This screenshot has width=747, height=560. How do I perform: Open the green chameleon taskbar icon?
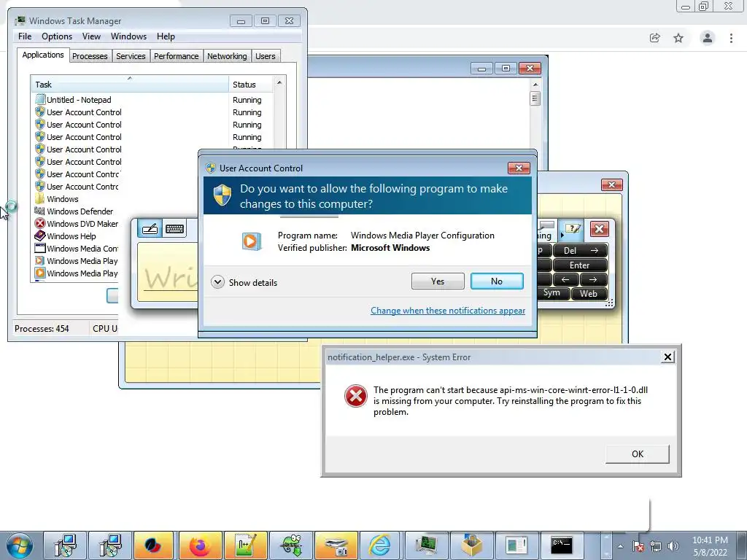290,545
